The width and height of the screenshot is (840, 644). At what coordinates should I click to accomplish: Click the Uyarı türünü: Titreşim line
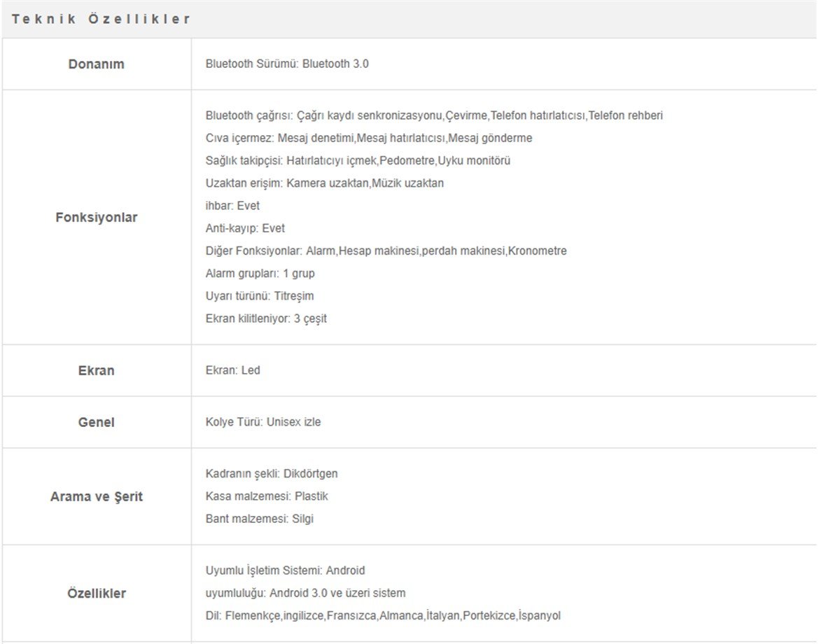260,295
